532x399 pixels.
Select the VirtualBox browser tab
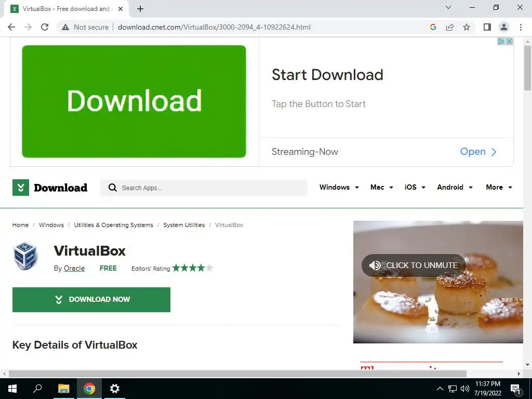(66, 9)
